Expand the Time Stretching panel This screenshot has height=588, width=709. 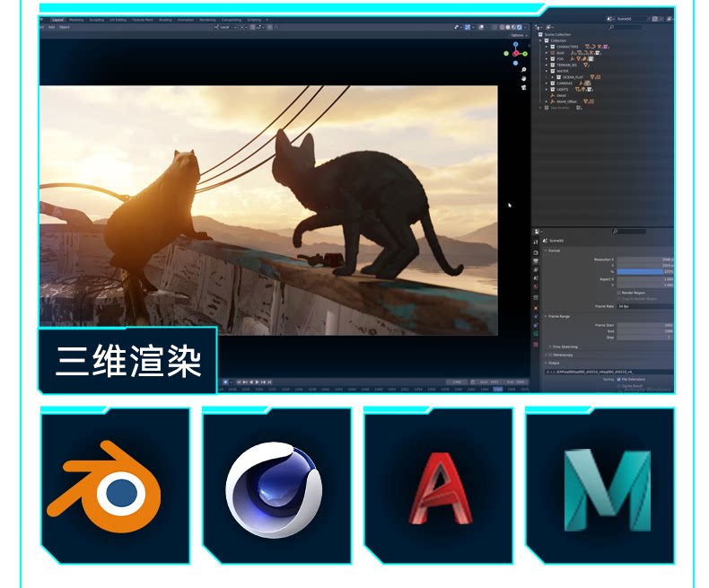(550, 347)
